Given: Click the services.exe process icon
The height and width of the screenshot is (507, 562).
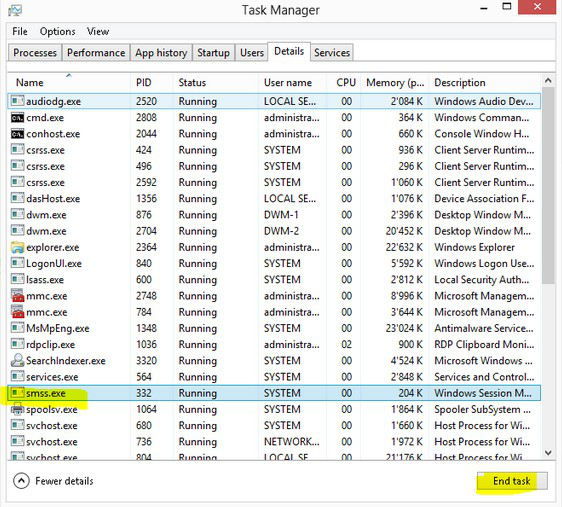Looking at the screenshot, I should [x=17, y=377].
